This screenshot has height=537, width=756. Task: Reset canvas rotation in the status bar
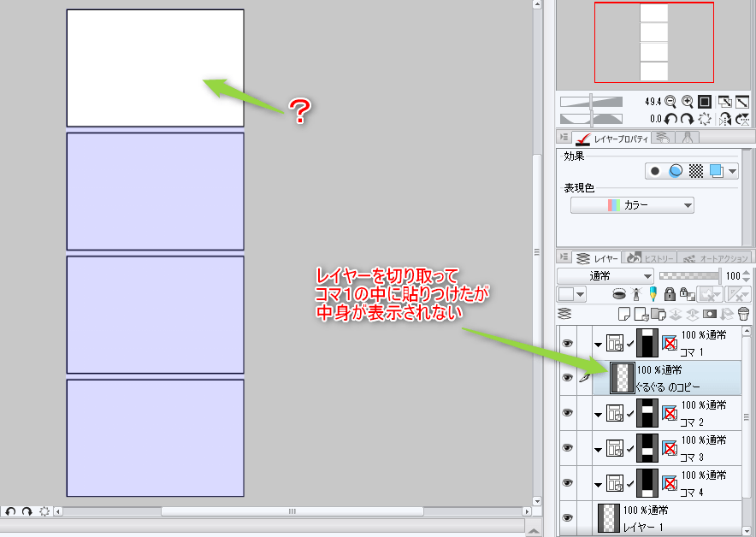[x=44, y=511]
